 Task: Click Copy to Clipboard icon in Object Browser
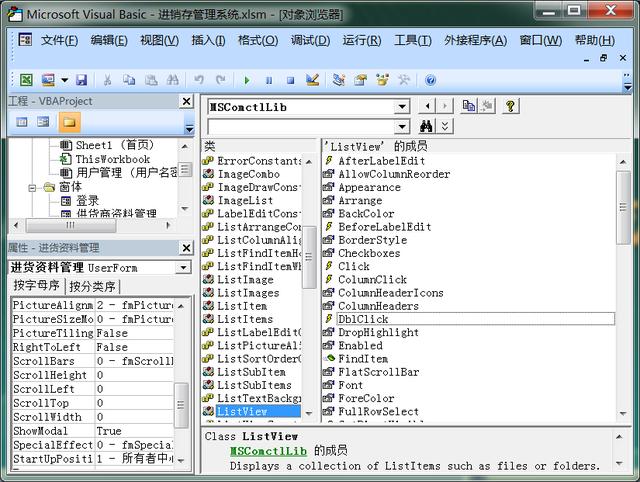pos(469,106)
